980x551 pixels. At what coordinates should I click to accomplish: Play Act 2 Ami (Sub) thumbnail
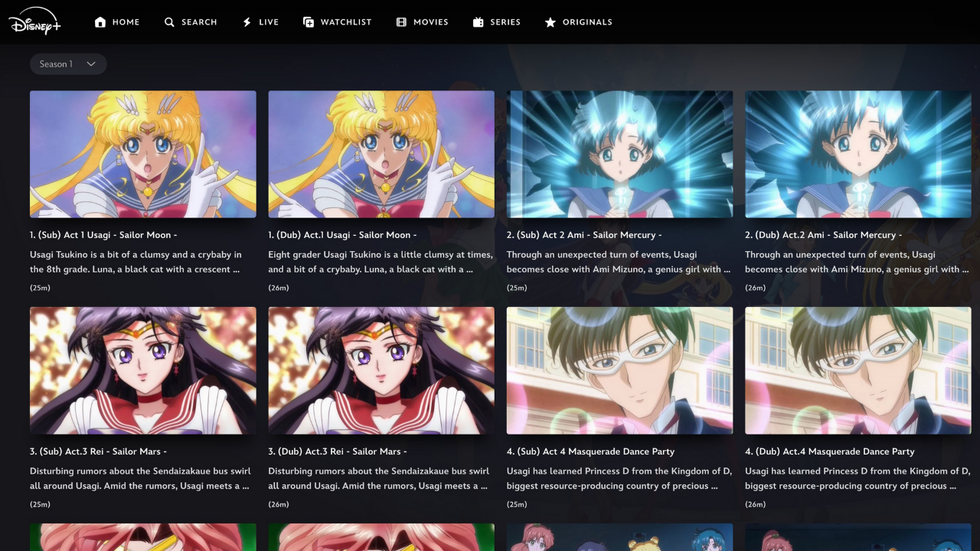click(619, 154)
